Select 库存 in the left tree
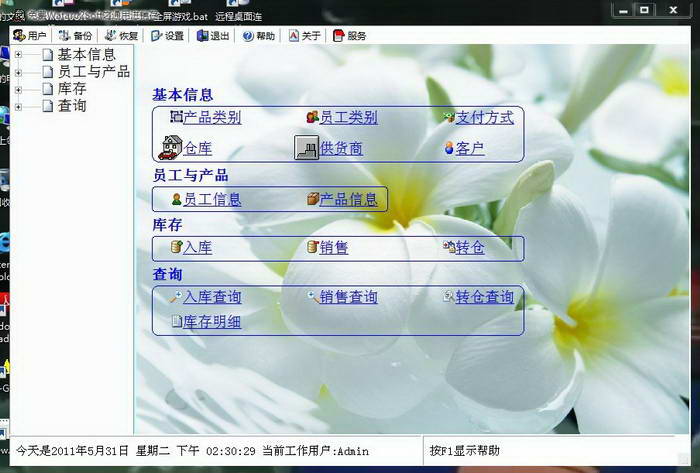The height and width of the screenshot is (473, 700). [72, 88]
